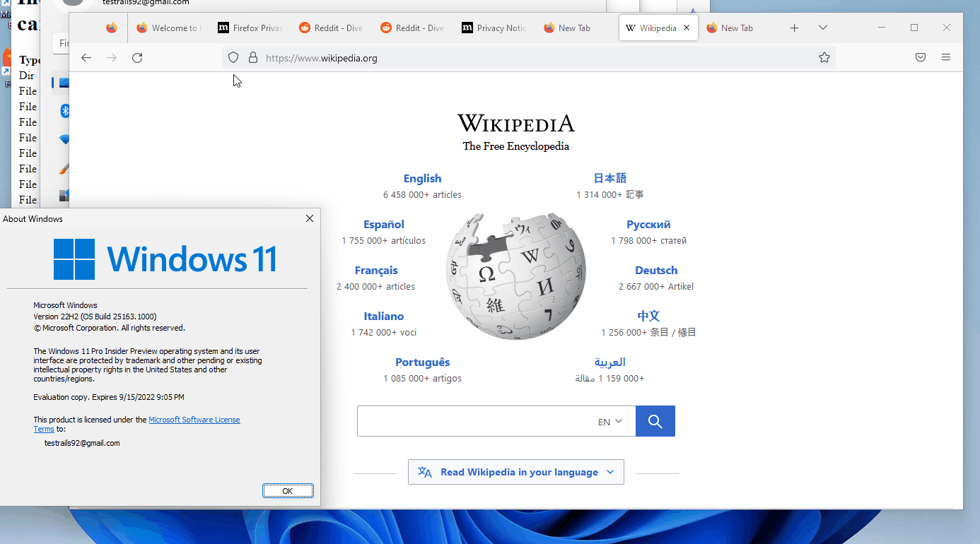Switch to last New Tab
Image resolution: width=980 pixels, height=544 pixels.
coord(739,28)
